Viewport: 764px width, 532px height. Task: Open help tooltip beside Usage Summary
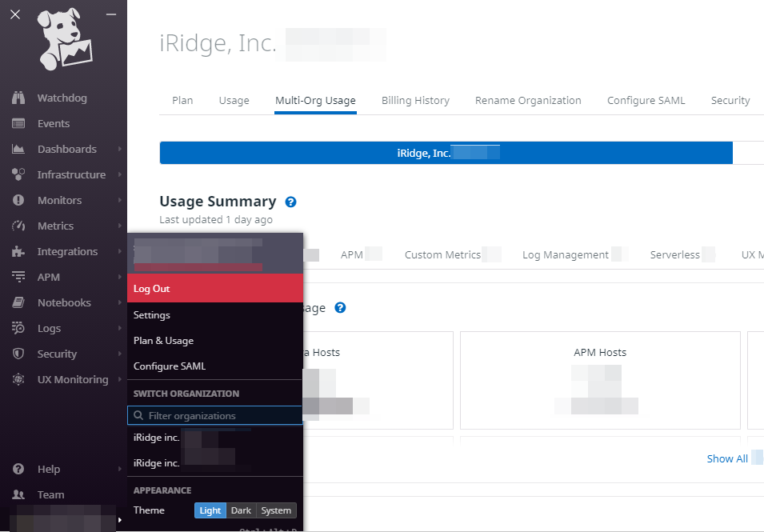(x=291, y=202)
